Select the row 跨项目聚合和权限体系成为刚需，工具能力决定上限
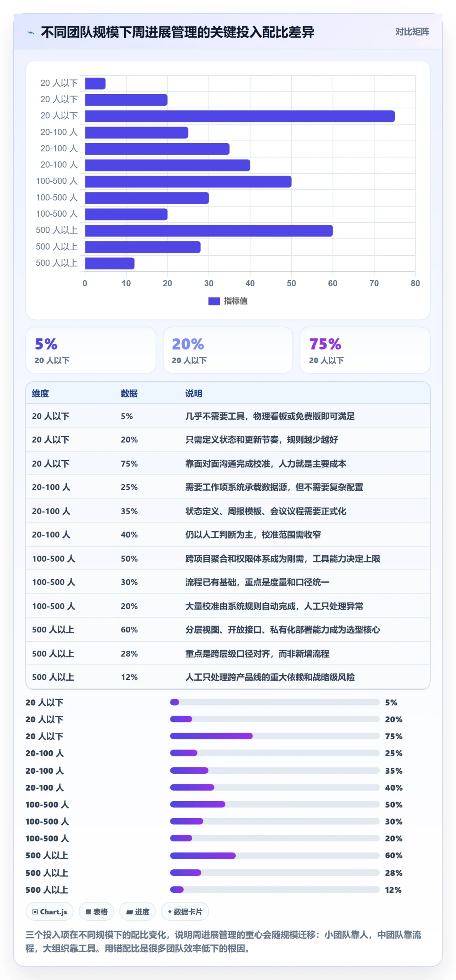 point(228,559)
